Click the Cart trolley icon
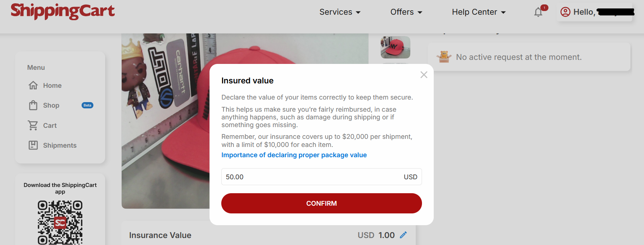The width and height of the screenshot is (644, 245). click(33, 126)
